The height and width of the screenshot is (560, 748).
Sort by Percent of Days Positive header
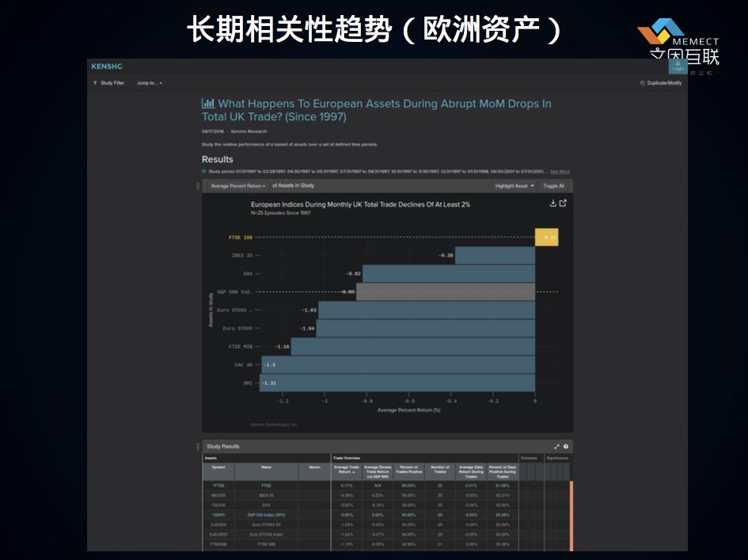click(503, 471)
